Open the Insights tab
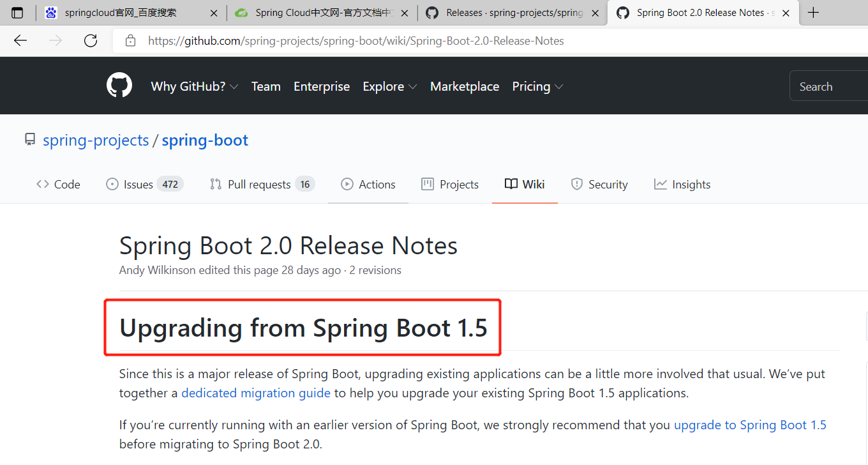 pos(682,184)
